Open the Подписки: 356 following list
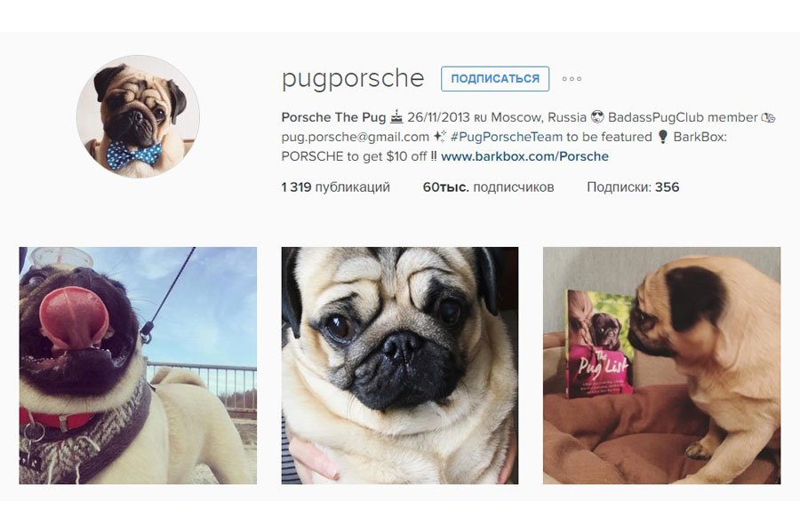The height and width of the screenshot is (532, 800). click(x=633, y=187)
